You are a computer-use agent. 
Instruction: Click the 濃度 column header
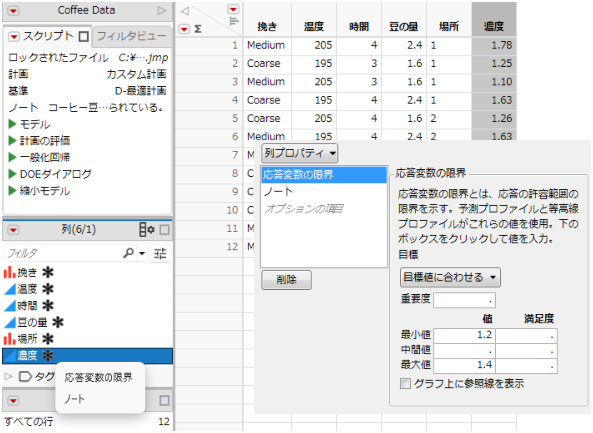(x=494, y=26)
